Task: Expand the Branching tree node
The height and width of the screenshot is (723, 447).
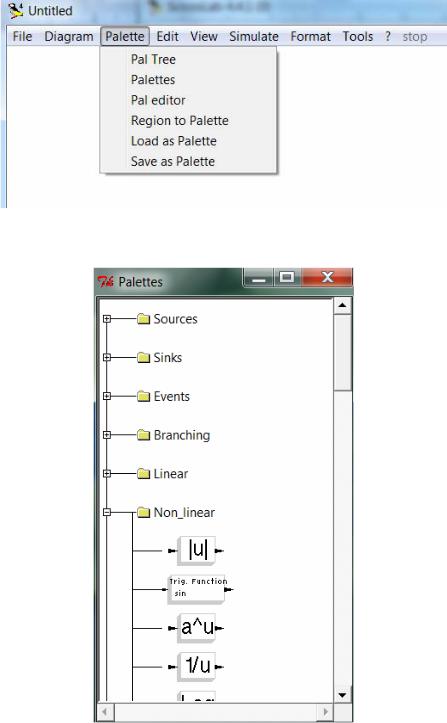Action: [x=107, y=435]
